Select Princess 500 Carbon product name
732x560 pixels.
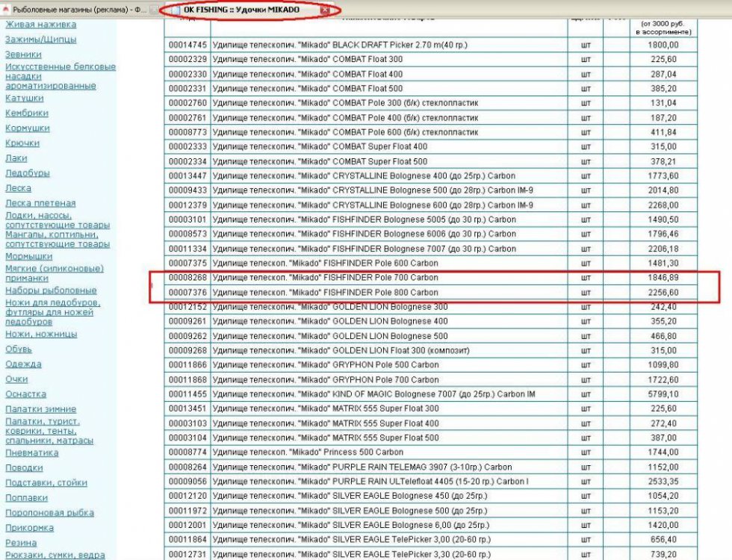pyautogui.click(x=308, y=452)
